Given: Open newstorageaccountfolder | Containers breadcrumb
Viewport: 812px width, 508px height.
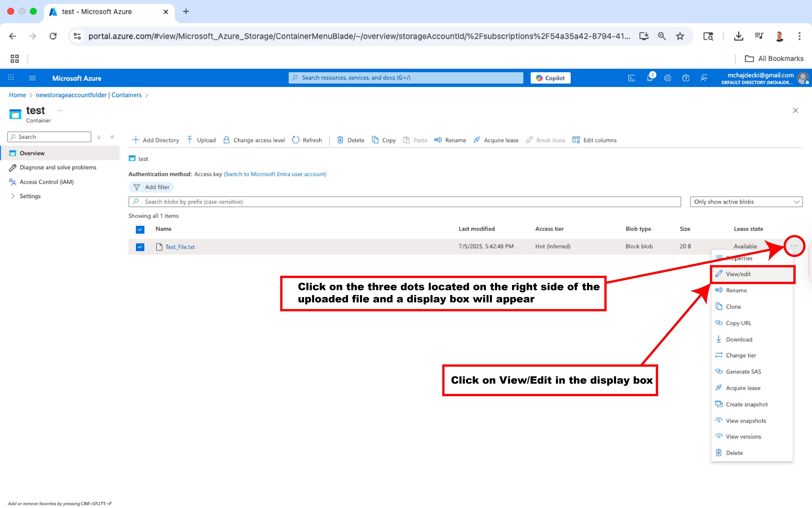Looking at the screenshot, I should pyautogui.click(x=89, y=95).
